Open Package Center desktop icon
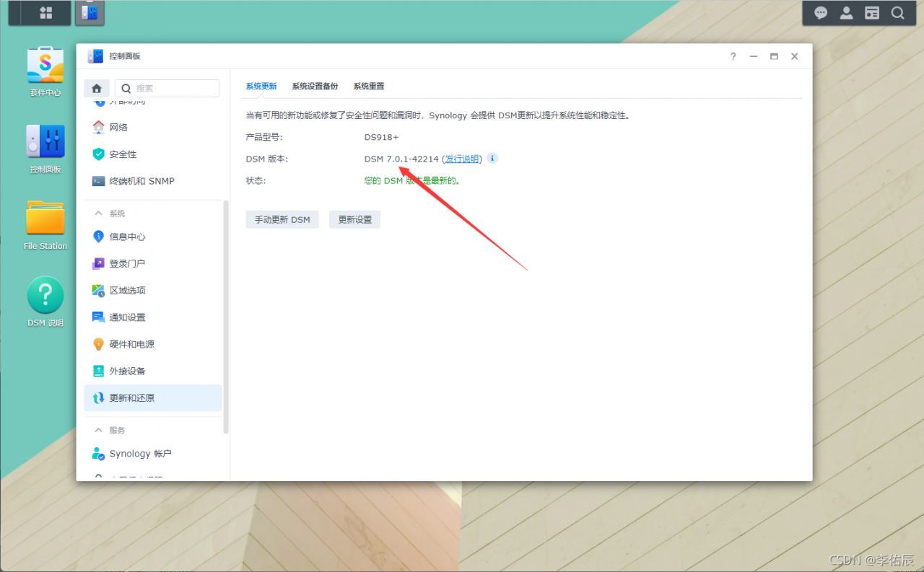This screenshot has width=924, height=572. tap(45, 71)
